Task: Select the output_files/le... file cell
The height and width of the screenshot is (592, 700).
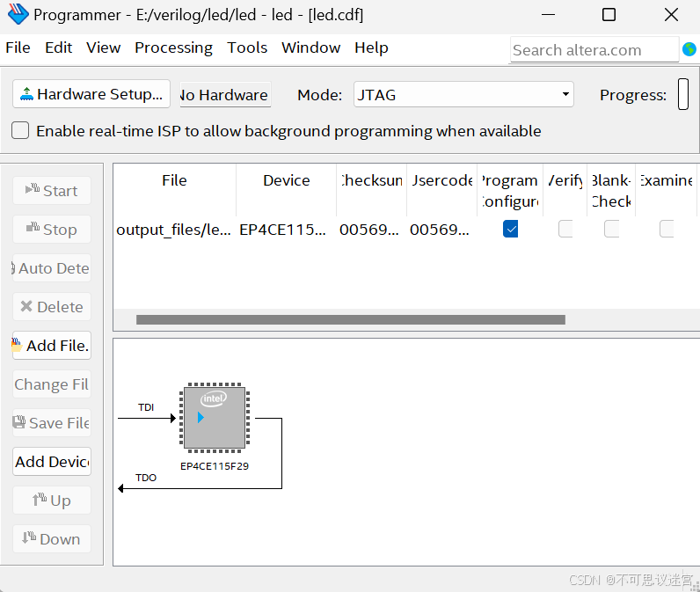Action: [173, 230]
